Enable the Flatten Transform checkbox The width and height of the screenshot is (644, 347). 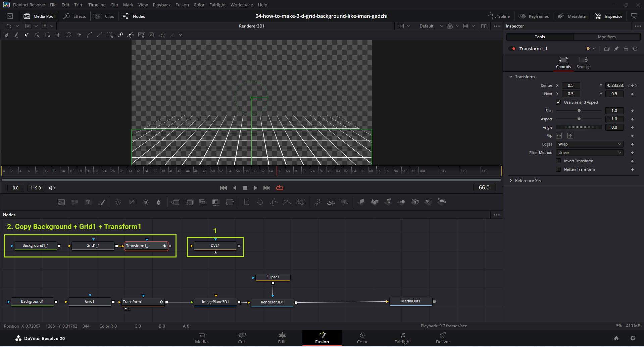pyautogui.click(x=558, y=169)
